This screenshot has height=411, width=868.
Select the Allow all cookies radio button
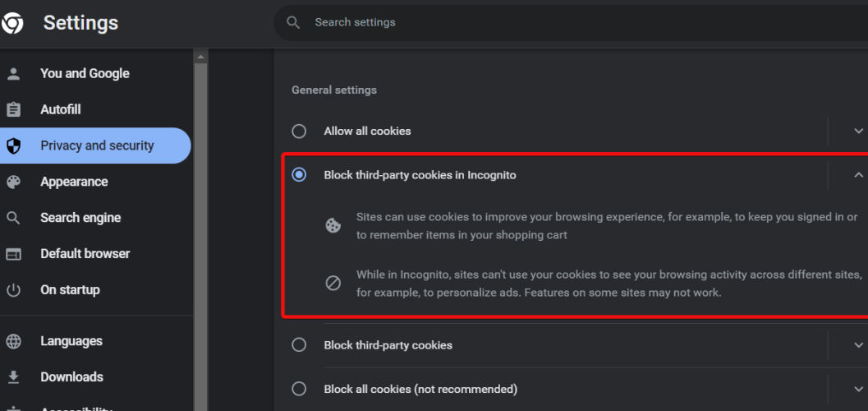click(x=299, y=131)
